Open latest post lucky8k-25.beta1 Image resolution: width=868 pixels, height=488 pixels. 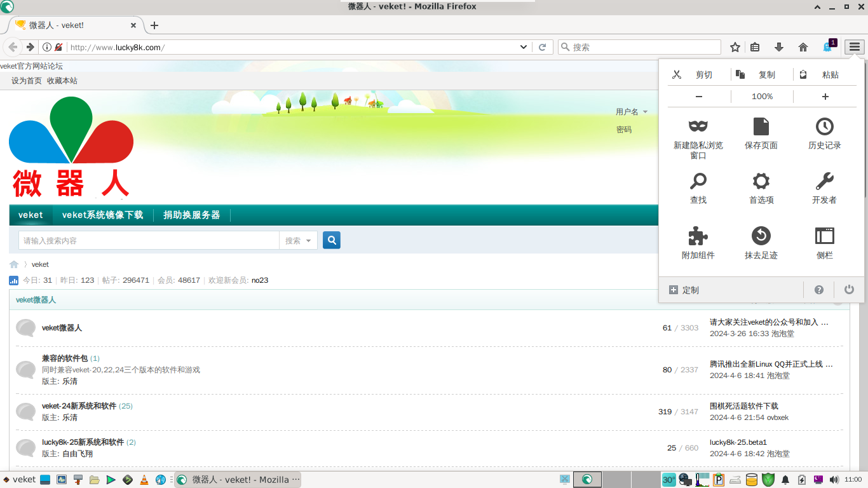(x=738, y=442)
